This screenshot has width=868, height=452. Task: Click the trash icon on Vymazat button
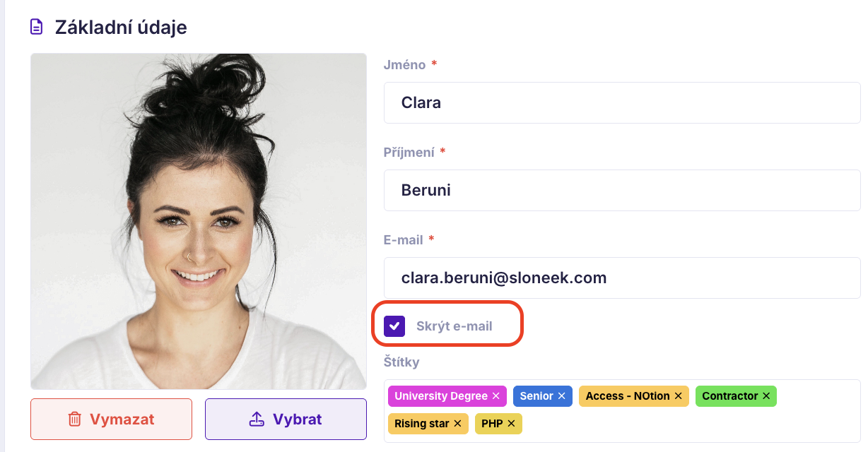(x=74, y=420)
